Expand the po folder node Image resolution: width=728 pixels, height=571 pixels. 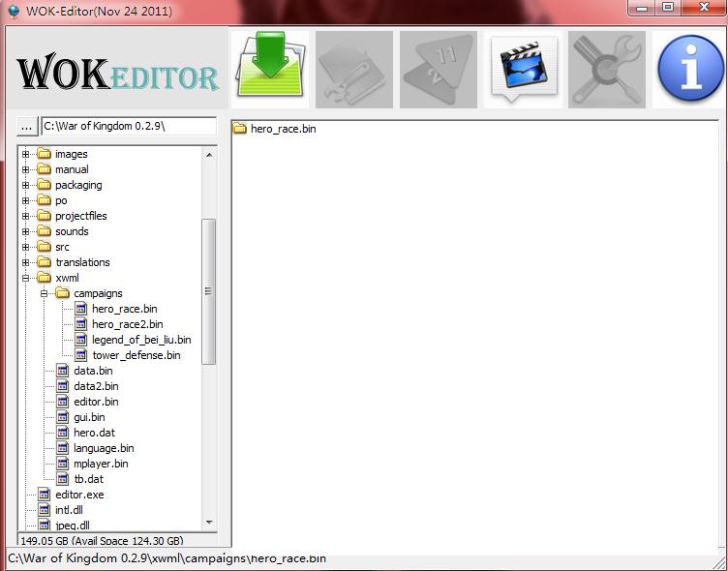click(25, 200)
